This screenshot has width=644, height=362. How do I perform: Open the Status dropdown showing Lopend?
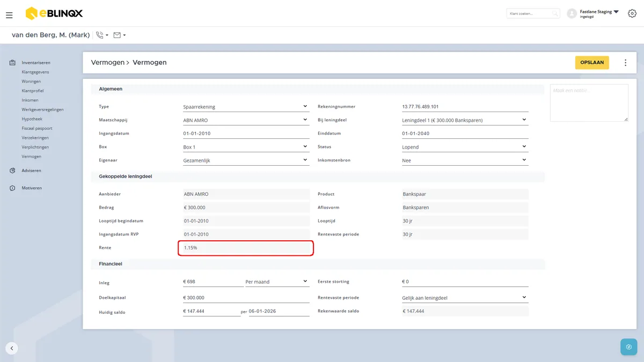click(x=465, y=147)
